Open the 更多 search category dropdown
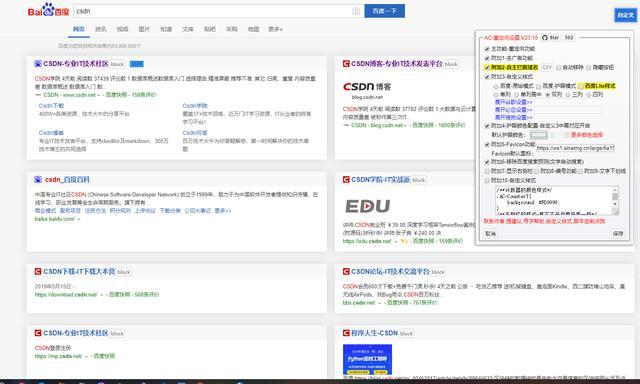The image size is (640, 384). point(275,29)
